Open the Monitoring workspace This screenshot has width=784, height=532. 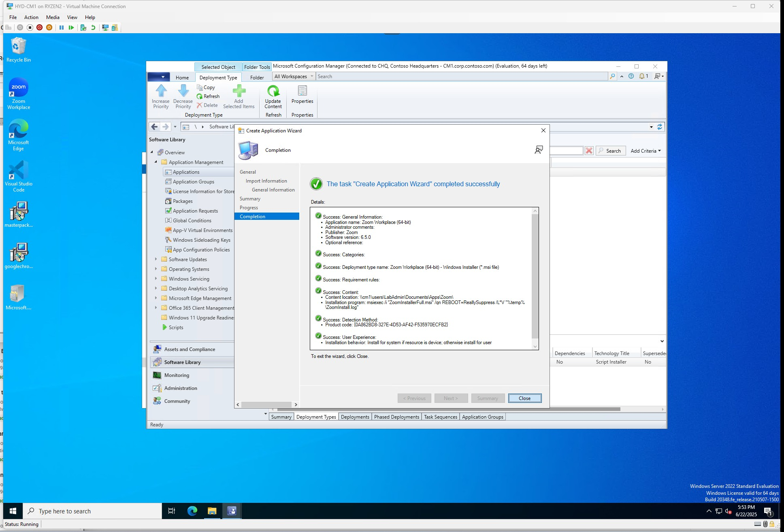point(177,375)
